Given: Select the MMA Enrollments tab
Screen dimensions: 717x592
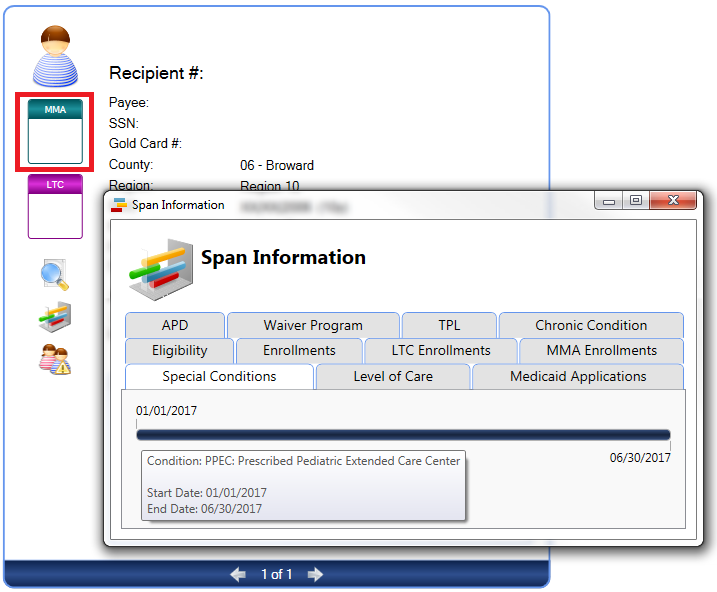Looking at the screenshot, I should [601, 351].
